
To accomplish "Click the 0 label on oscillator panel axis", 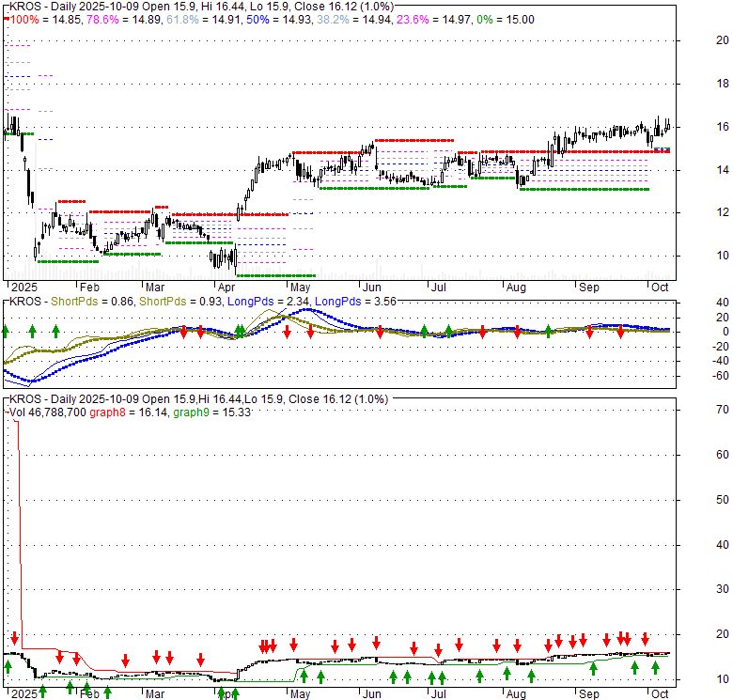I will tap(725, 332).
